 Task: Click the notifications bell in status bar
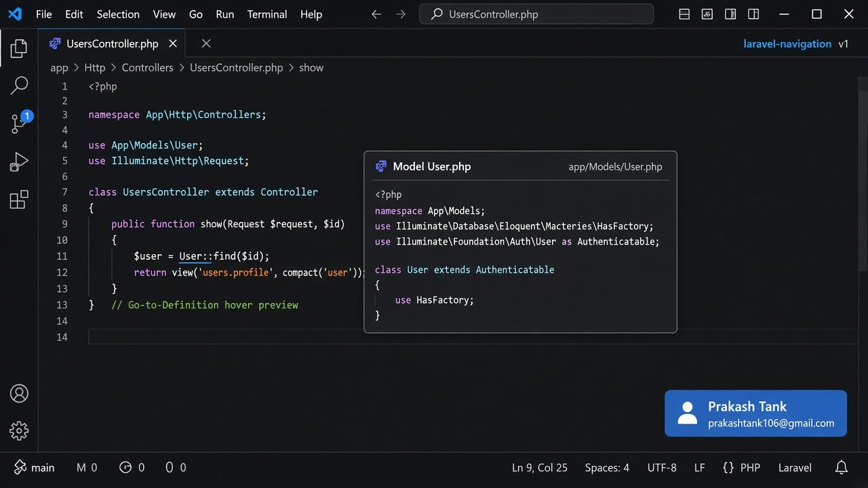pyautogui.click(x=842, y=468)
